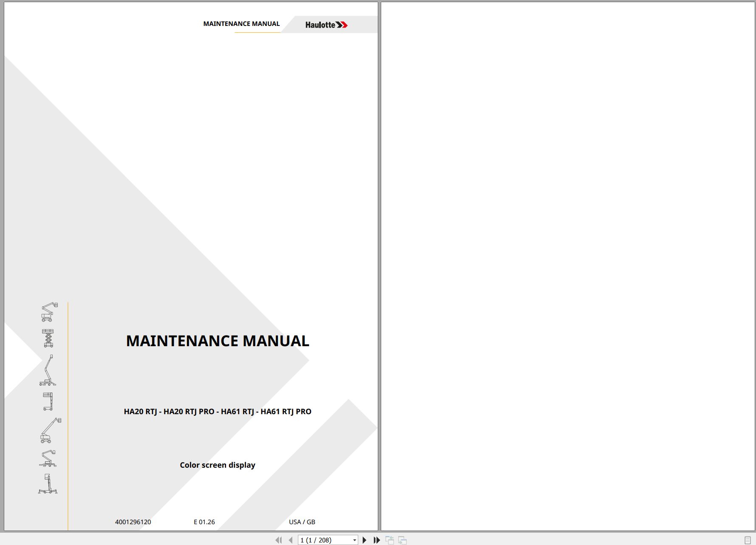The height and width of the screenshot is (545, 756).
Task: Click the MAINTENANCE MANUAL header text
Action: tap(241, 24)
